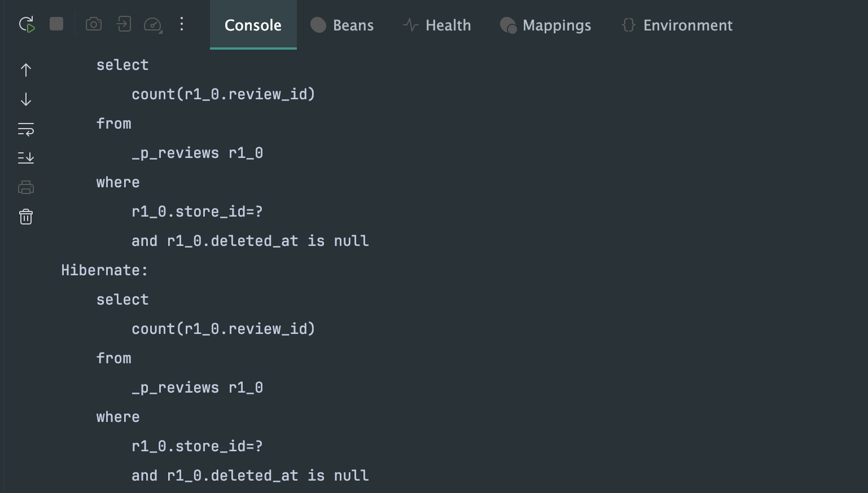
Task: Open the more actions vertical dots menu
Action: [182, 24]
